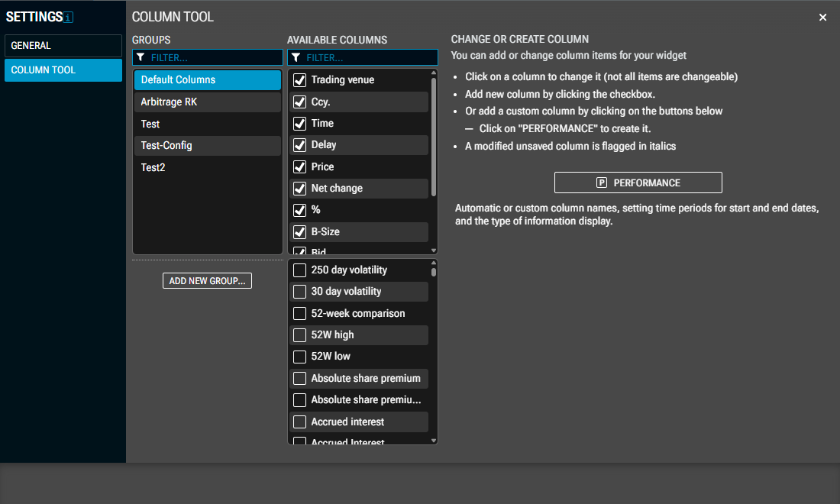Enable the Accrued interest checkbox
Screen dimensions: 840x504
click(x=299, y=422)
